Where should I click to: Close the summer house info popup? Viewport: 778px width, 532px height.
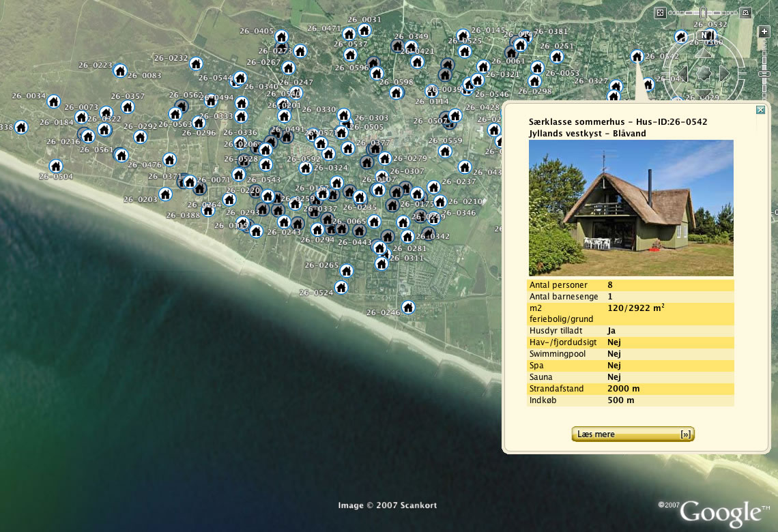(x=760, y=110)
